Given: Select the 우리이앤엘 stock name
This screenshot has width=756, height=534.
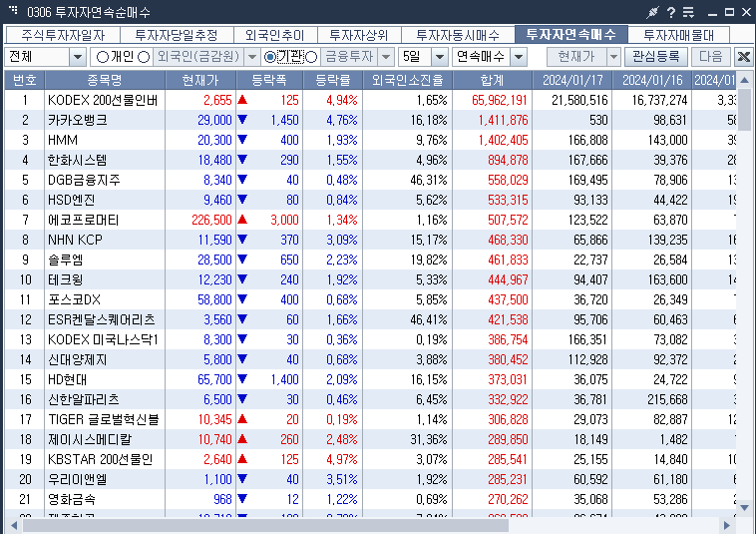Looking at the screenshot, I should [77, 479].
